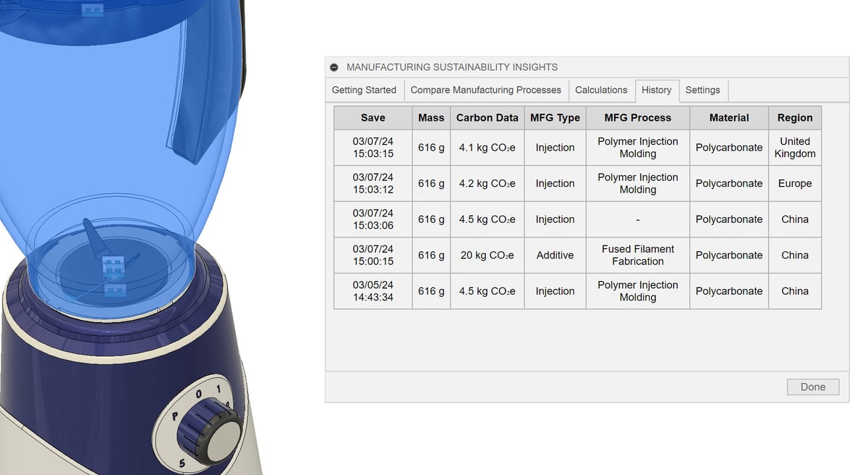Click the United Kingdom region cell
The width and height of the screenshot is (868, 475).
point(795,148)
